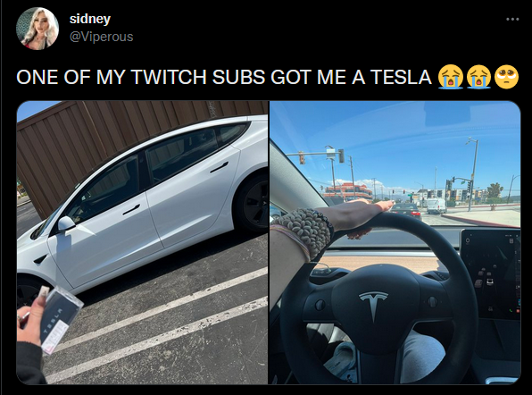Click the Tesla's rear wheel
The width and height of the screenshot is (532, 395).
click(253, 204)
